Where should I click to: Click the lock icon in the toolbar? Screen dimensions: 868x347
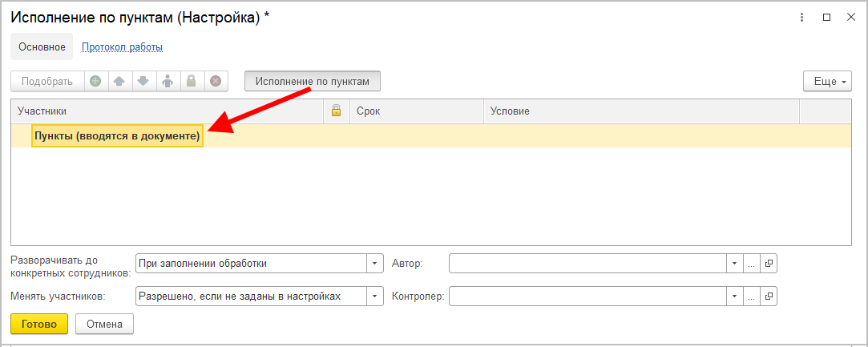coord(191,81)
